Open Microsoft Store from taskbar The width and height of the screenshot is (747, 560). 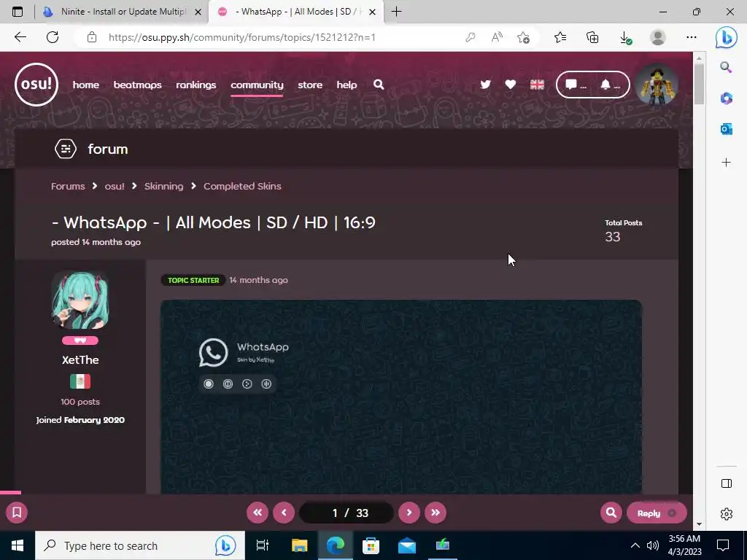(x=371, y=545)
